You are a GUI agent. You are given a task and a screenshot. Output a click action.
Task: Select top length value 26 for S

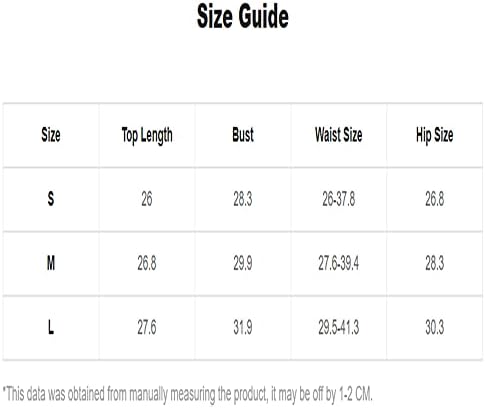coord(147,199)
